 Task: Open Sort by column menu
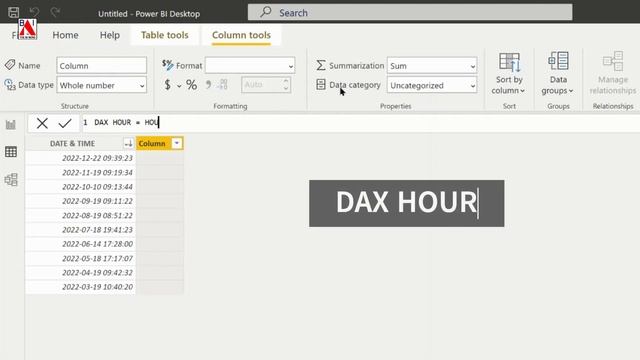pyautogui.click(x=509, y=73)
